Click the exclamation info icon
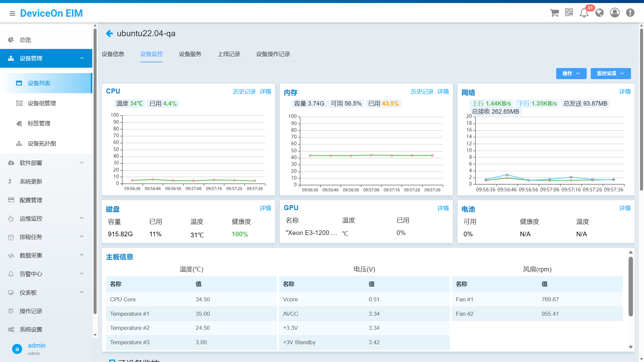 click(630, 13)
